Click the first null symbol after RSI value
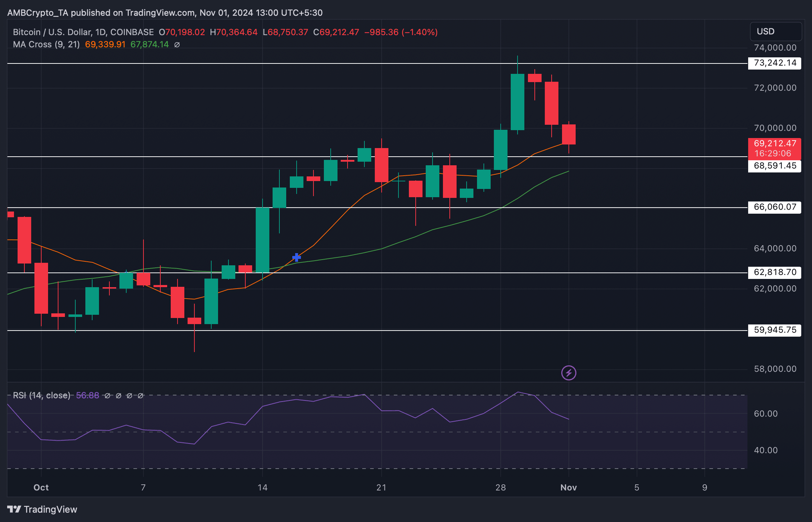The image size is (812, 522). [107, 395]
